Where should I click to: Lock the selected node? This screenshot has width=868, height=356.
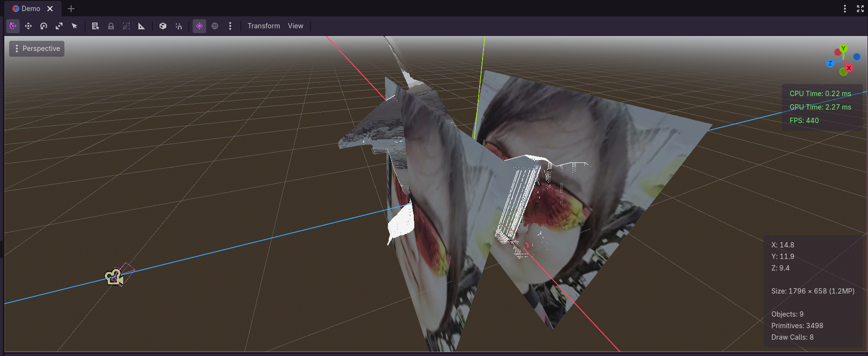tap(111, 26)
